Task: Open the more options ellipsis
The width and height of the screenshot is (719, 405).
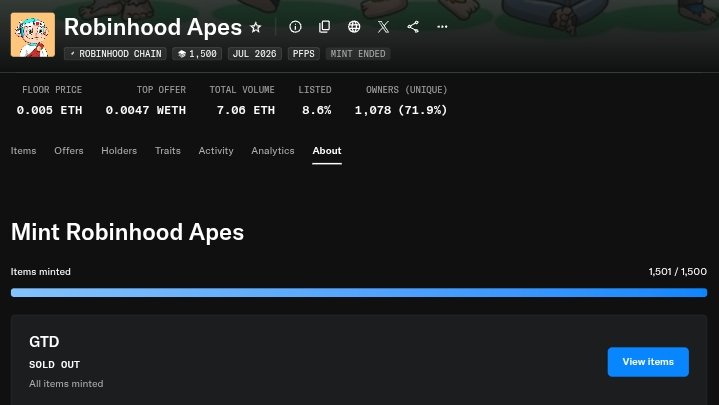Action: tap(442, 27)
